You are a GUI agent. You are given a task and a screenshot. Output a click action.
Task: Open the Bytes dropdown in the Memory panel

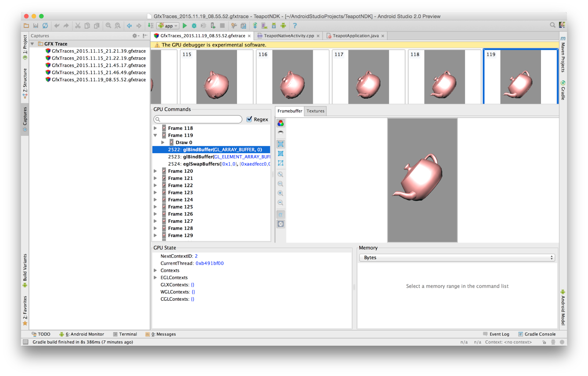click(x=457, y=257)
